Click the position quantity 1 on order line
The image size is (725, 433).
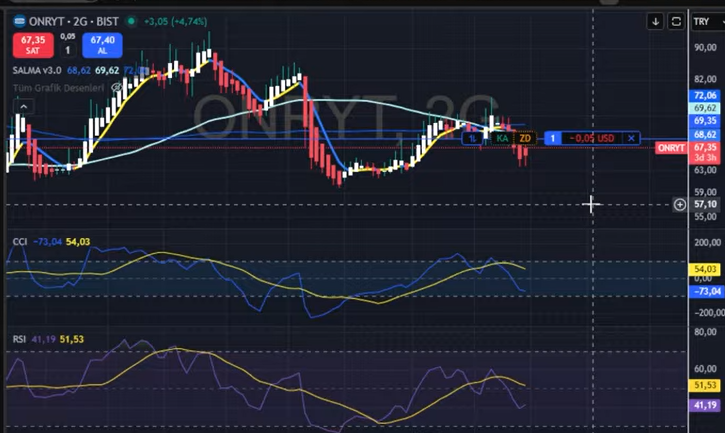pos(553,138)
